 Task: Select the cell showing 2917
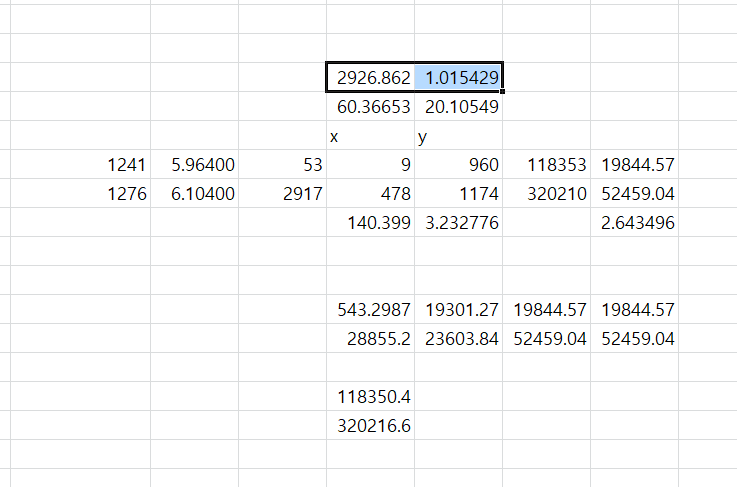[x=282, y=194]
